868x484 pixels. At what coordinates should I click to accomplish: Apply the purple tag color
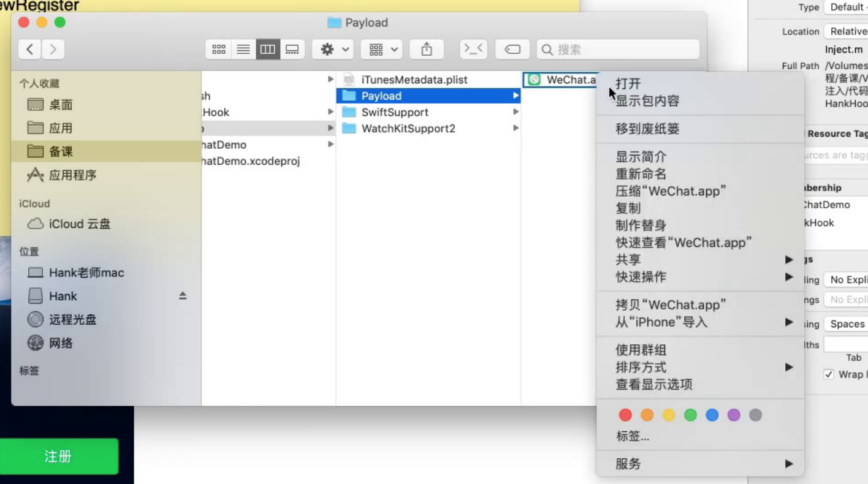(x=734, y=415)
